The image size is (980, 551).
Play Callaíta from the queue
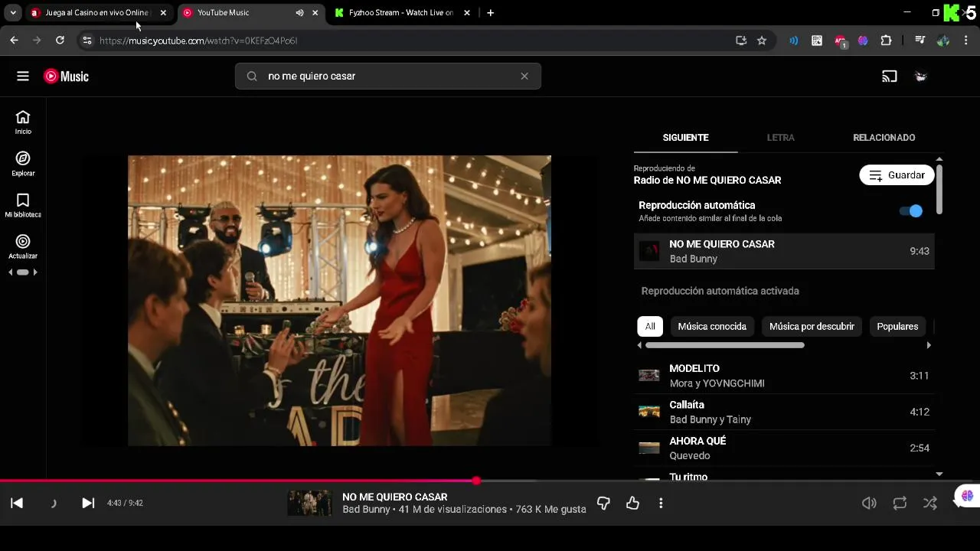pyautogui.click(x=784, y=412)
